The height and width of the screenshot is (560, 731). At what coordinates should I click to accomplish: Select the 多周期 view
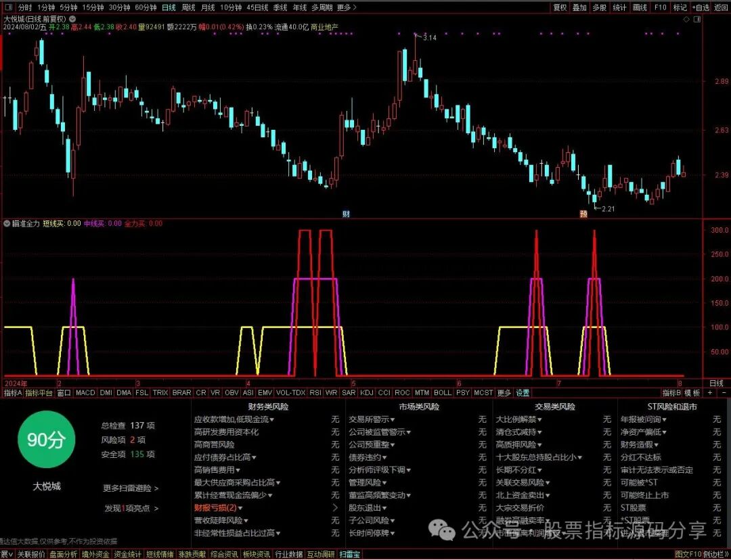coord(322,7)
